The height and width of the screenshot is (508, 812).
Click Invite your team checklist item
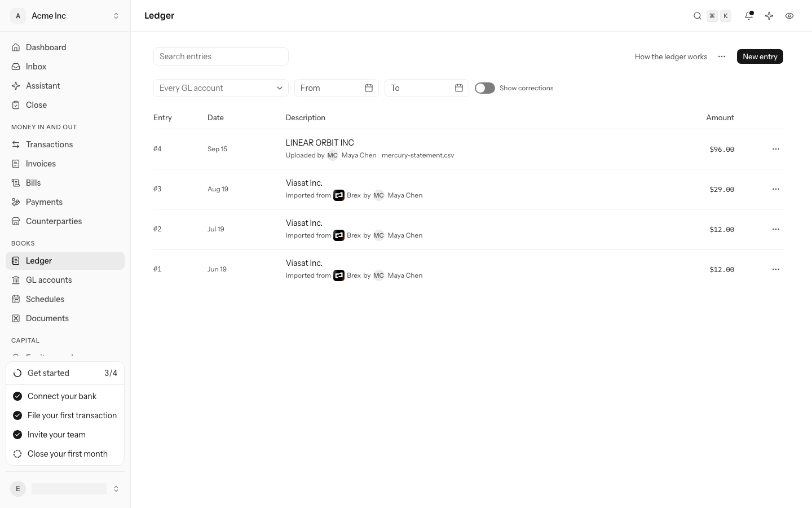(65, 435)
